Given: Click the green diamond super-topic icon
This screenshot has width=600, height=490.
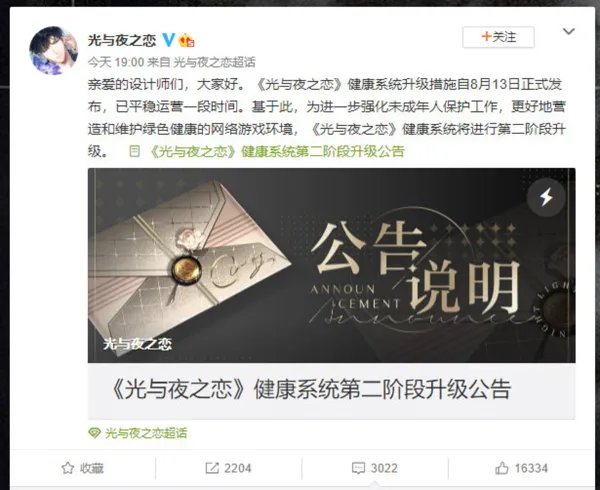Looking at the screenshot, I should [x=95, y=433].
